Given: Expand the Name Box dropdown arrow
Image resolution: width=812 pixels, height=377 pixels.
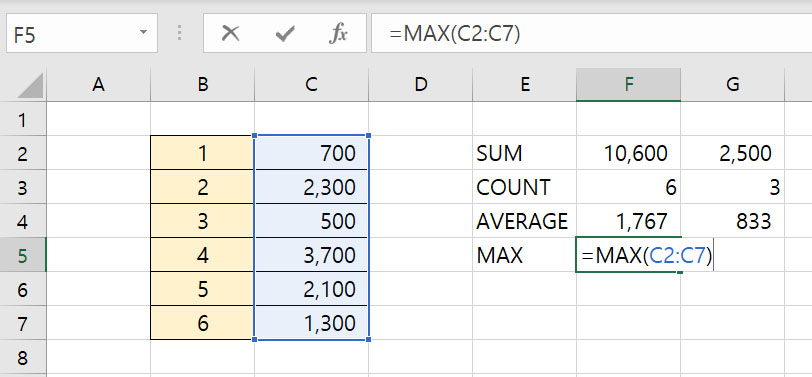Looking at the screenshot, I should 143,33.
